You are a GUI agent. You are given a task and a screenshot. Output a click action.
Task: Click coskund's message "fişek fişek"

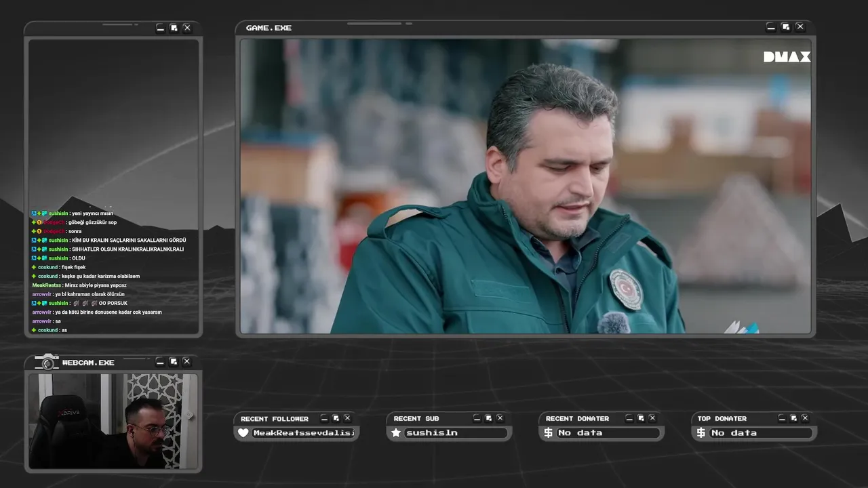click(73, 267)
